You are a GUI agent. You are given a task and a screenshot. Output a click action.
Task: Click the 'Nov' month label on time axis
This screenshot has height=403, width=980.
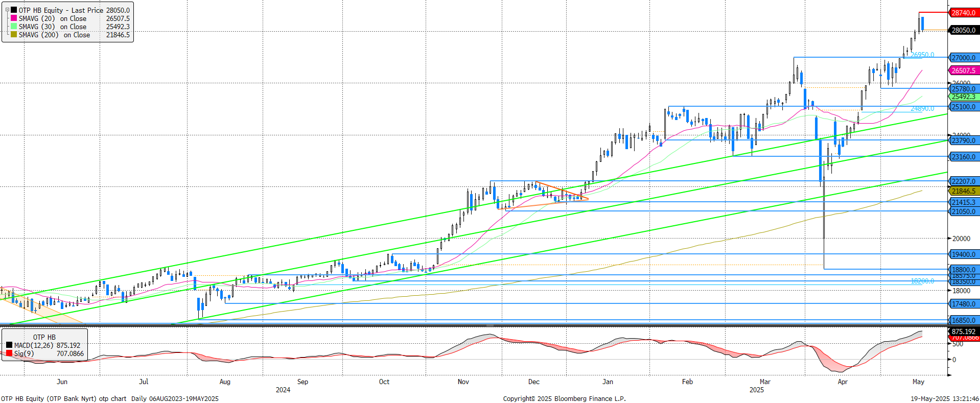463,382
